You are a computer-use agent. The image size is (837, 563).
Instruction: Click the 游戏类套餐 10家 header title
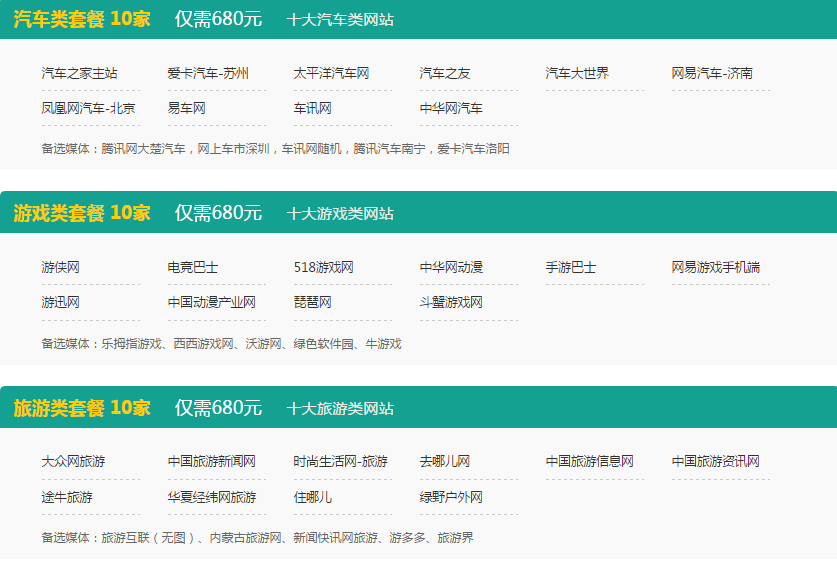pos(81,213)
